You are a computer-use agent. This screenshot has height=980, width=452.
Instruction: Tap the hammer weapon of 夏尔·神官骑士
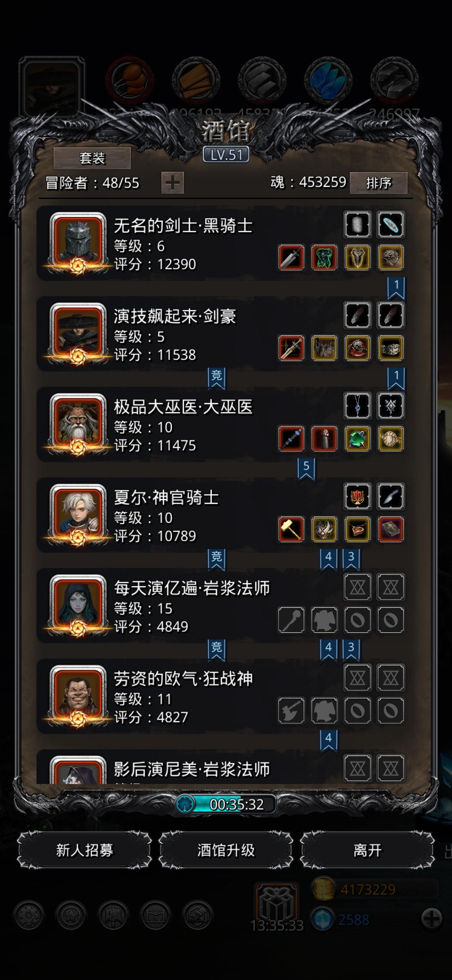pos(291,529)
